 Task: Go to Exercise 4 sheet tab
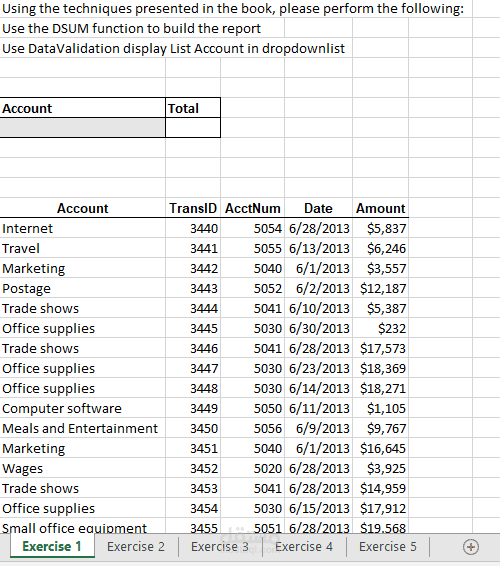click(304, 547)
